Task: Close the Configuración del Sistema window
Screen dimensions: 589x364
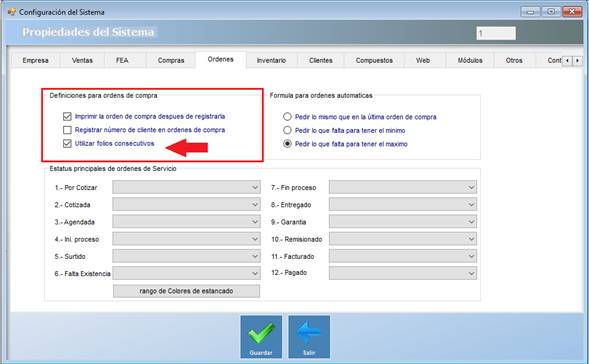Action: tap(572, 12)
